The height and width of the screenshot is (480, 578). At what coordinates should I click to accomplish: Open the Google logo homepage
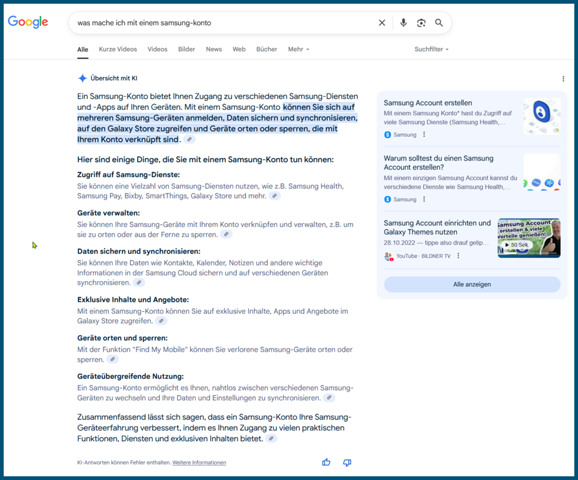[x=28, y=22]
